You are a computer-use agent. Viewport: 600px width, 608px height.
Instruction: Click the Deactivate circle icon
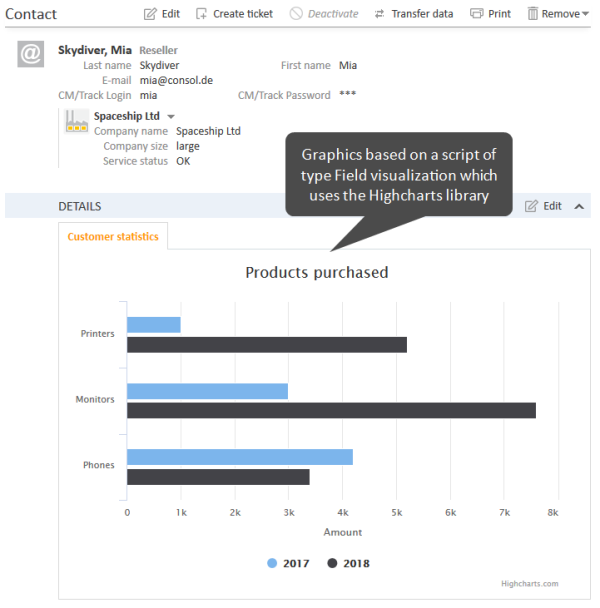[296, 14]
